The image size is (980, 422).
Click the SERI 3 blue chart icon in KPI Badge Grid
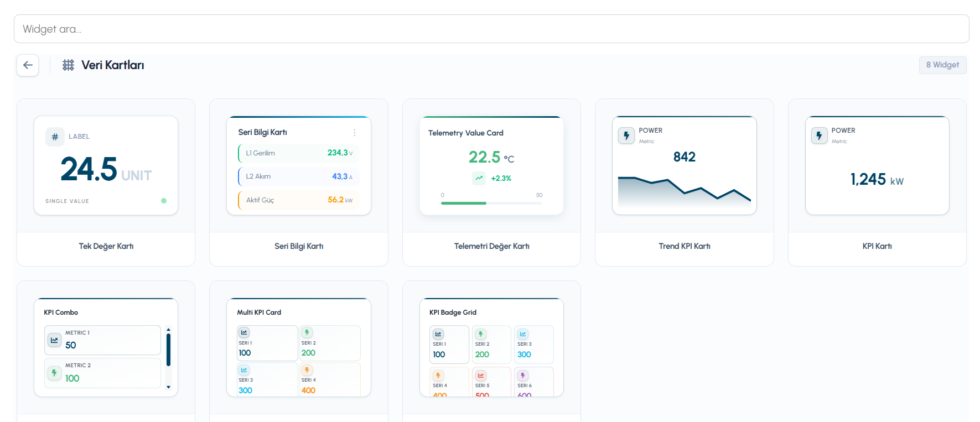(x=523, y=334)
